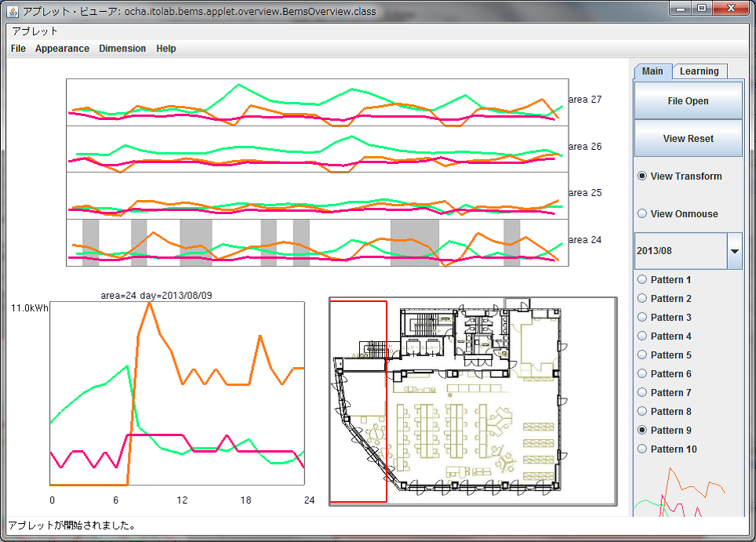
Task: Switch to the Learning tab
Action: coord(699,71)
